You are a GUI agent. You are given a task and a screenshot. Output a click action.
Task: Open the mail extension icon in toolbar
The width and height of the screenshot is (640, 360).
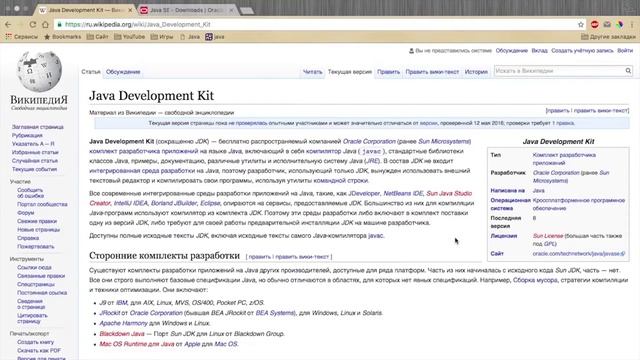point(607,24)
